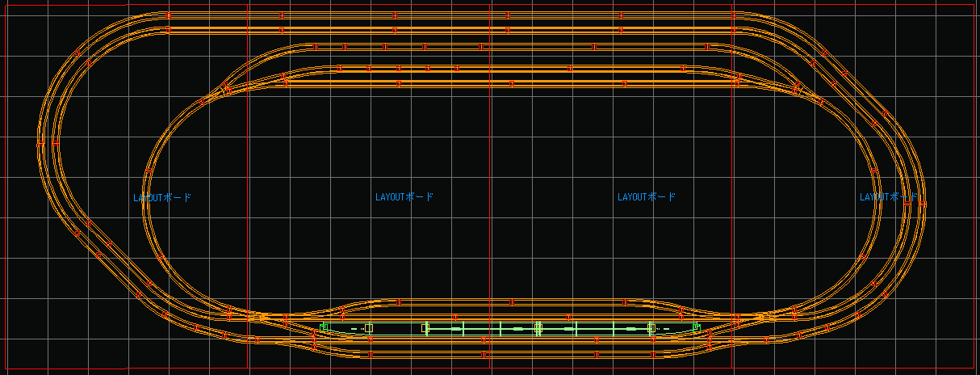Click the rightmost joint marker on outermost loop

[923, 205]
